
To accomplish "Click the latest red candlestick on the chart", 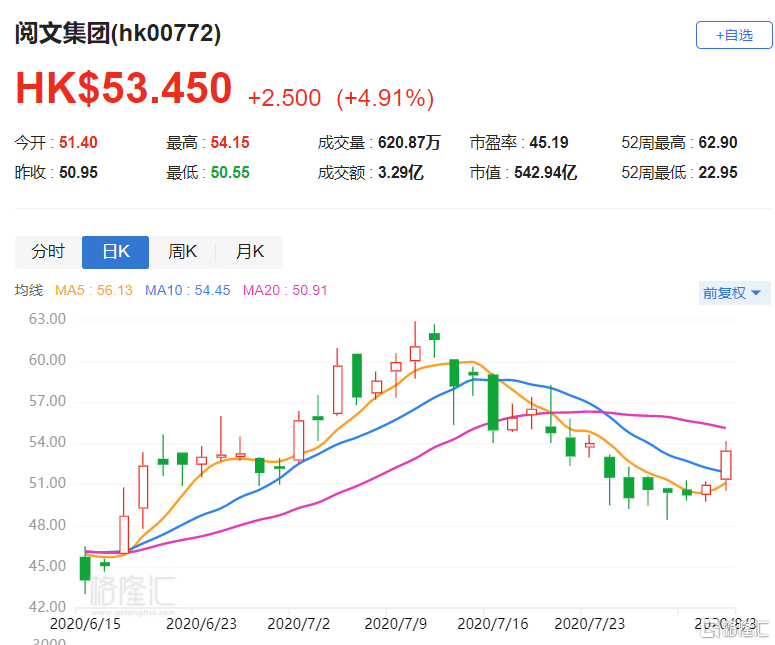I will click(x=726, y=465).
